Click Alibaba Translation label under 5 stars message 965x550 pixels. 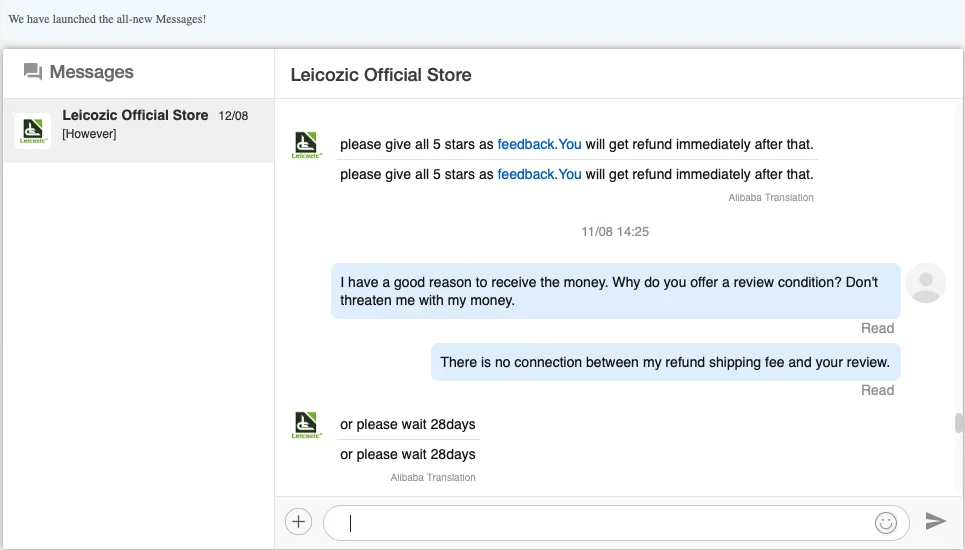771,197
